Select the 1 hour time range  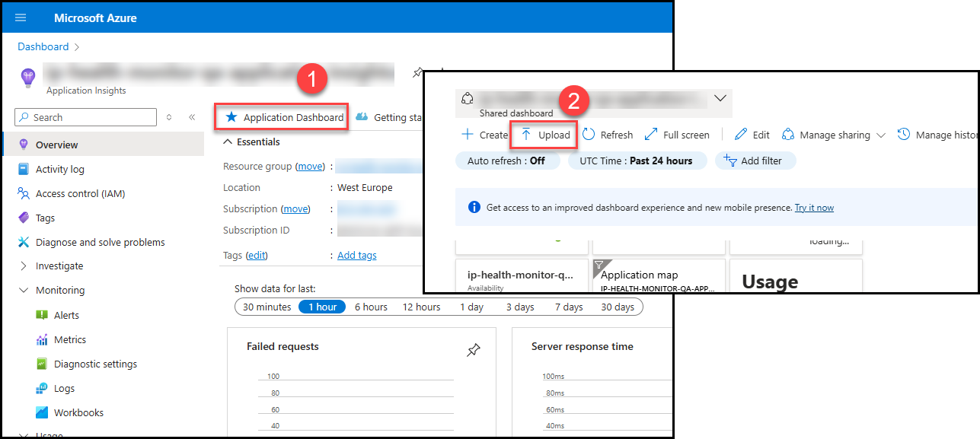pyautogui.click(x=322, y=307)
